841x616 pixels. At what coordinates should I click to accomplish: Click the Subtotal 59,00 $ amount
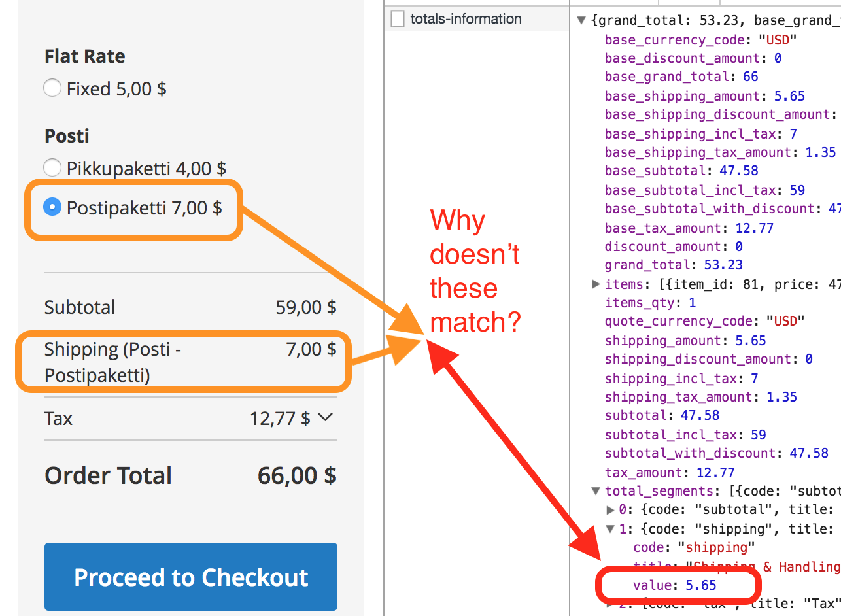306,307
